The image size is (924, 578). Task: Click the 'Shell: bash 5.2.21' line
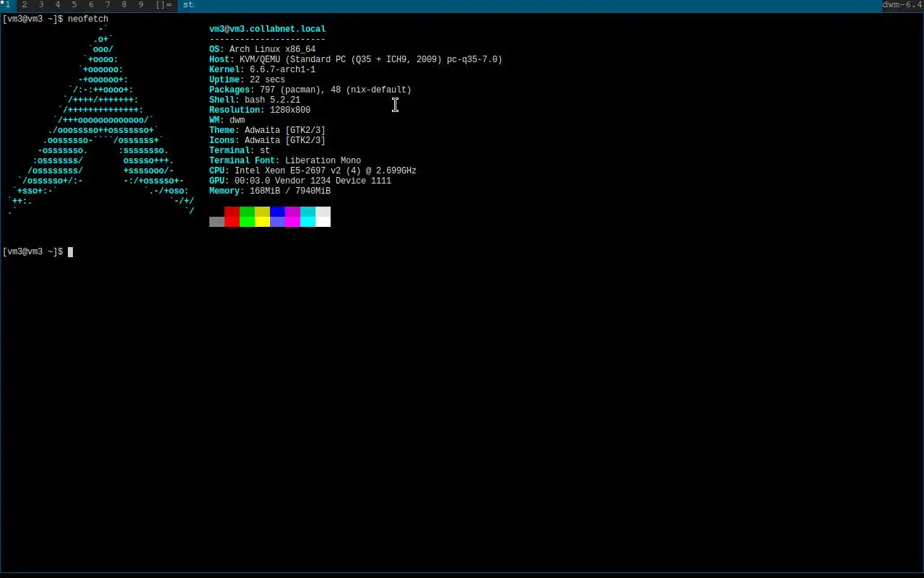(255, 100)
